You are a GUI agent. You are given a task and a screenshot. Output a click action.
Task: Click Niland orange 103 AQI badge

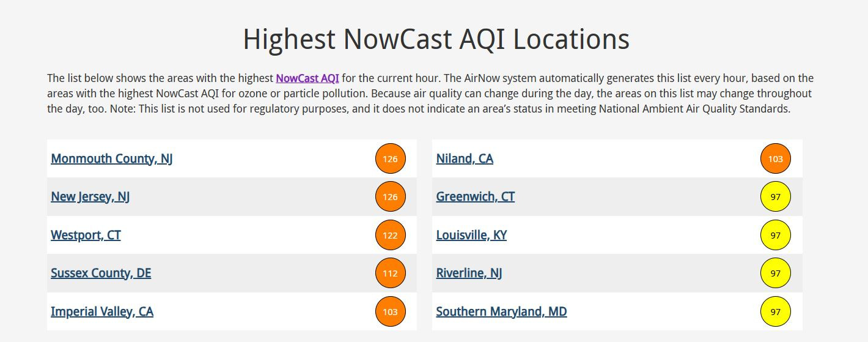point(776,159)
